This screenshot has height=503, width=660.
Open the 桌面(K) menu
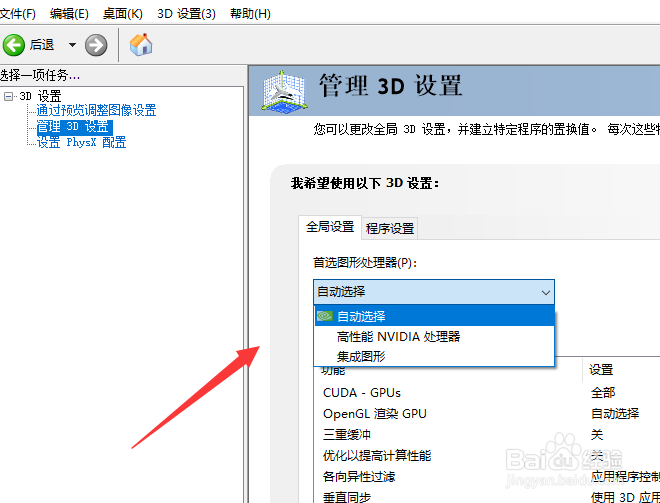click(x=123, y=14)
